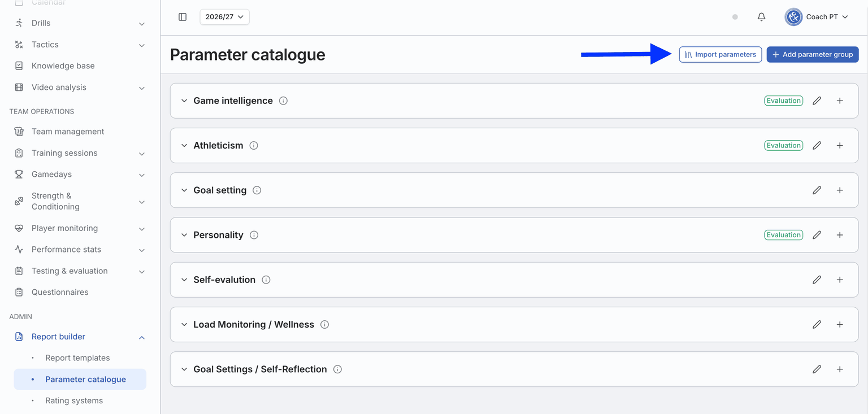Show info for Goal setting group
This screenshot has width=868, height=414.
pyautogui.click(x=257, y=190)
